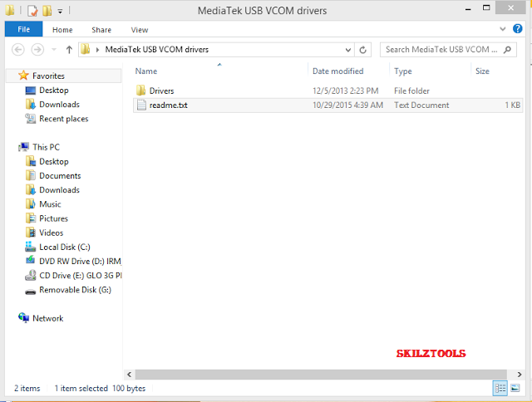The height and width of the screenshot is (402, 532).
Task: Click the window system folder icon in title bar
Action: pyautogui.click(x=10, y=10)
